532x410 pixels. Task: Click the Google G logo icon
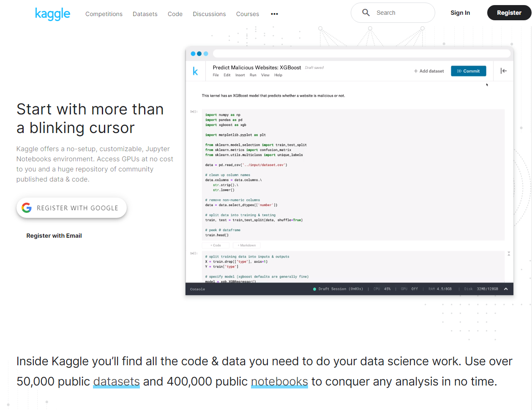[x=27, y=208]
